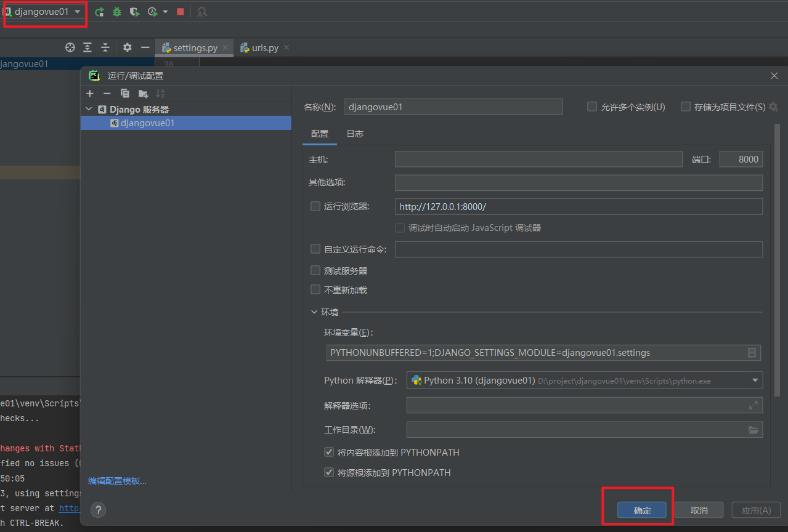This screenshot has height=532, width=788.
Task: Enable 自定义运行命令 checkbox
Action: (x=315, y=249)
